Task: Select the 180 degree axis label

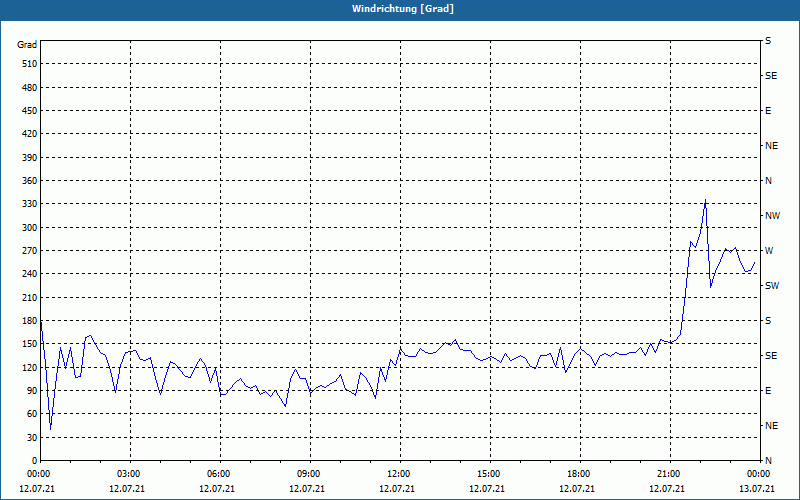Action: [29, 320]
